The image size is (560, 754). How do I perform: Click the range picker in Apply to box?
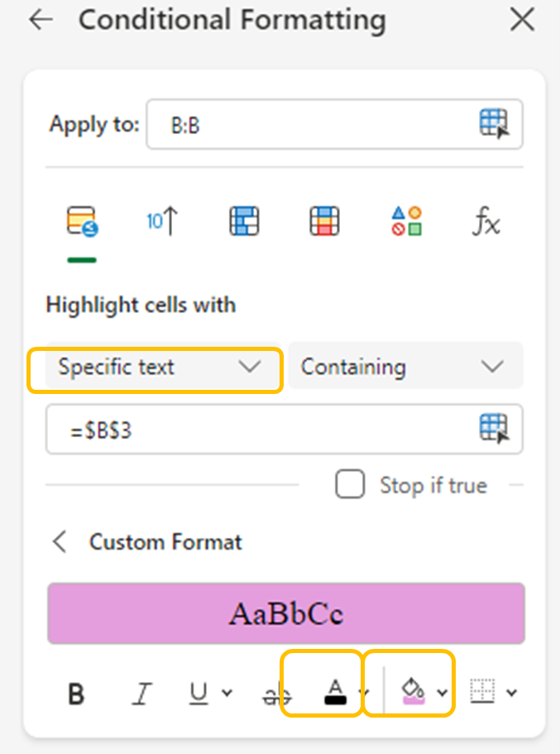pyautogui.click(x=493, y=124)
